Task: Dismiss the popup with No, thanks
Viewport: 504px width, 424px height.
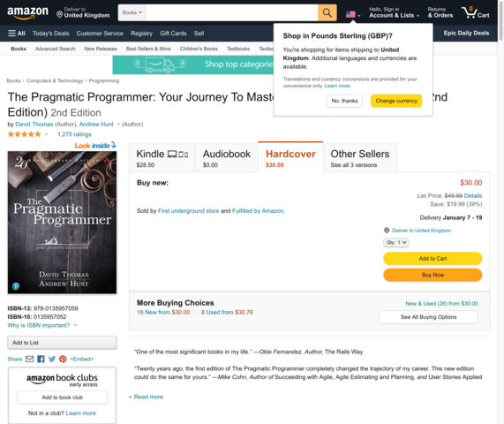Action: [344, 101]
